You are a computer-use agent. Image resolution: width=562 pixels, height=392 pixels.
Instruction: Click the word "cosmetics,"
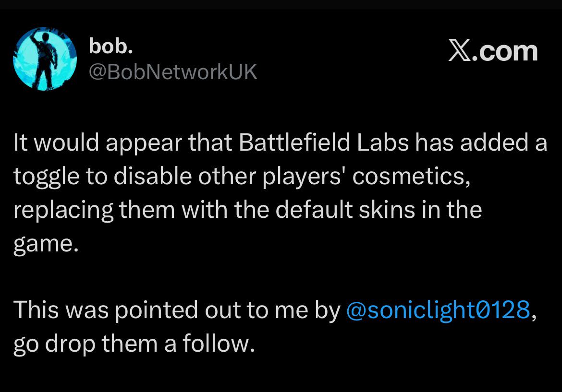click(410, 177)
